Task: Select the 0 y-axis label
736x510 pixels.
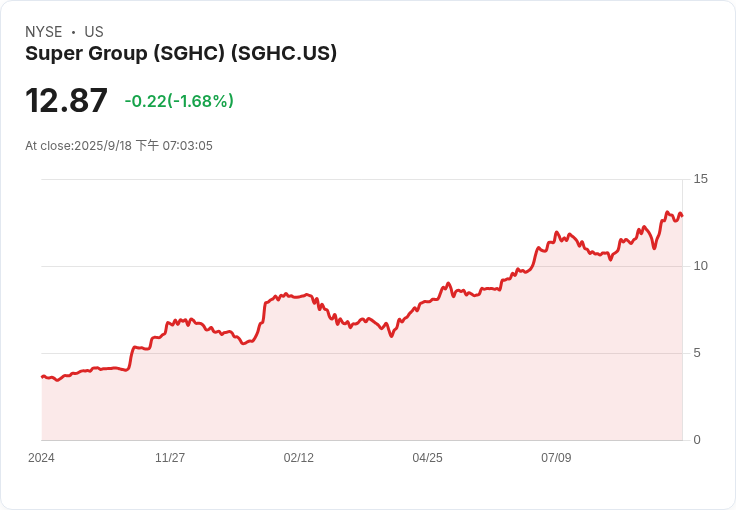Action: click(x=697, y=440)
